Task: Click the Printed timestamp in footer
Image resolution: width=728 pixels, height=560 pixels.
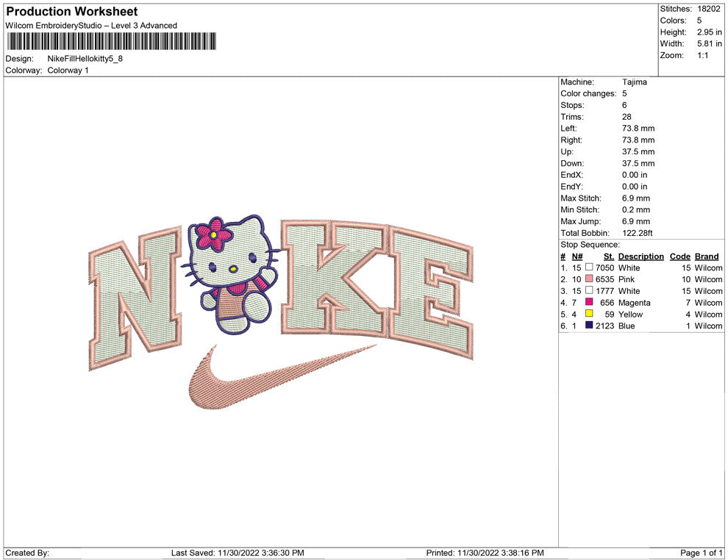Action: pyautogui.click(x=485, y=553)
